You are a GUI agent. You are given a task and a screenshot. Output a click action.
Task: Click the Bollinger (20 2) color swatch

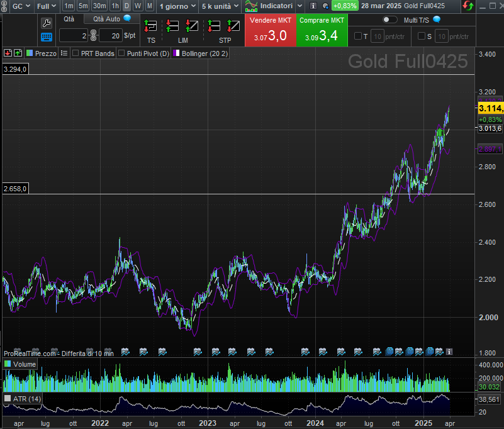(x=177, y=53)
